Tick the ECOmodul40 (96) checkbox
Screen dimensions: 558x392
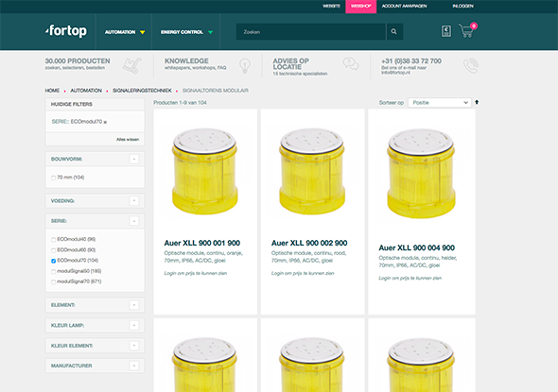[x=53, y=240]
